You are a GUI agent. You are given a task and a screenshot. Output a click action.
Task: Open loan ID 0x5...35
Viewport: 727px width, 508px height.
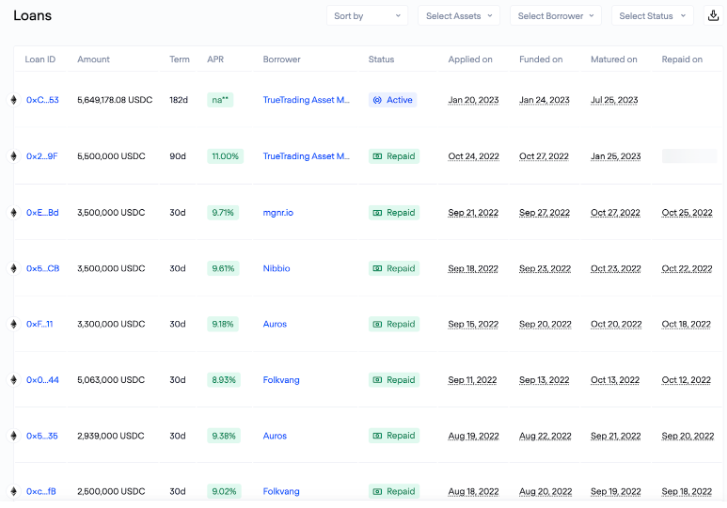pos(42,436)
